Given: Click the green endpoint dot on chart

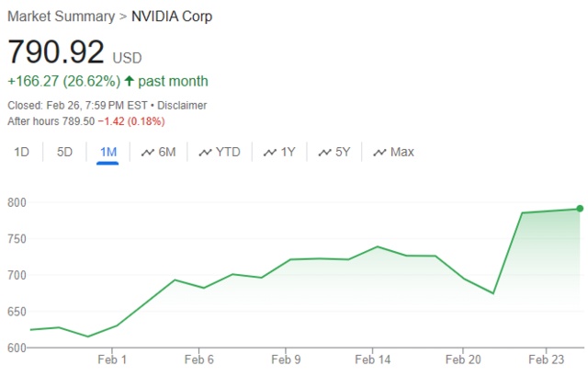Looking at the screenshot, I should [x=580, y=209].
